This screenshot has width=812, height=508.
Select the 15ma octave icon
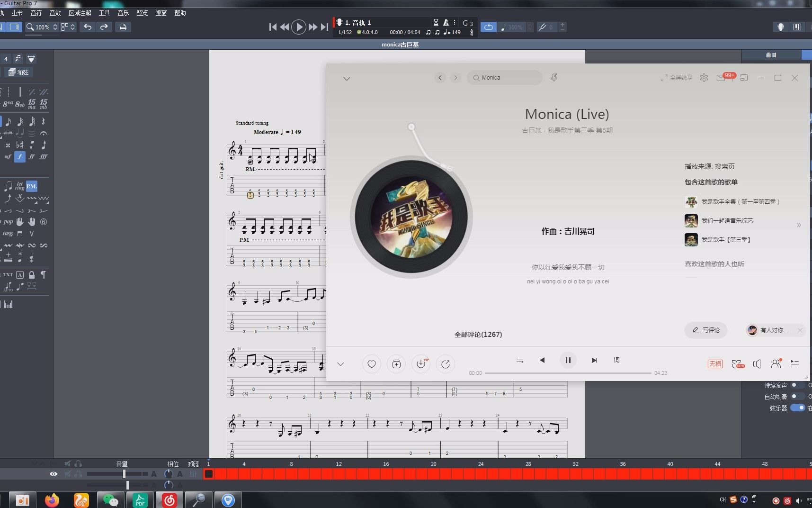click(x=32, y=104)
